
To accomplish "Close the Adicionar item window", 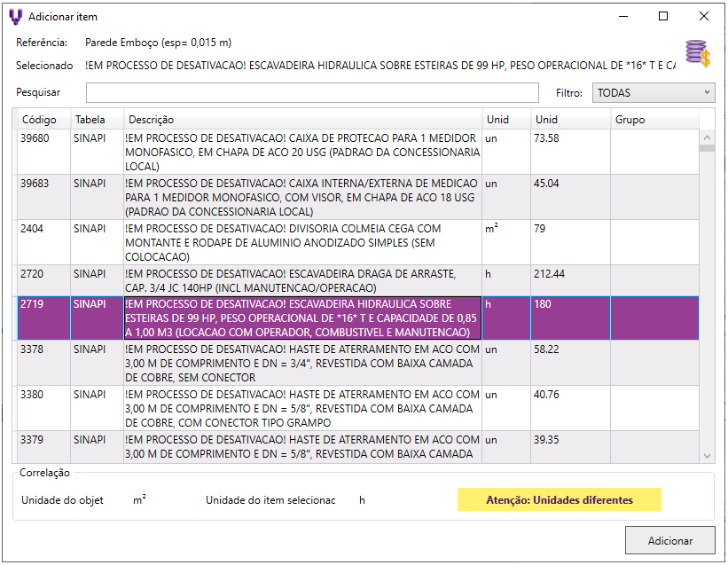I will click(703, 16).
